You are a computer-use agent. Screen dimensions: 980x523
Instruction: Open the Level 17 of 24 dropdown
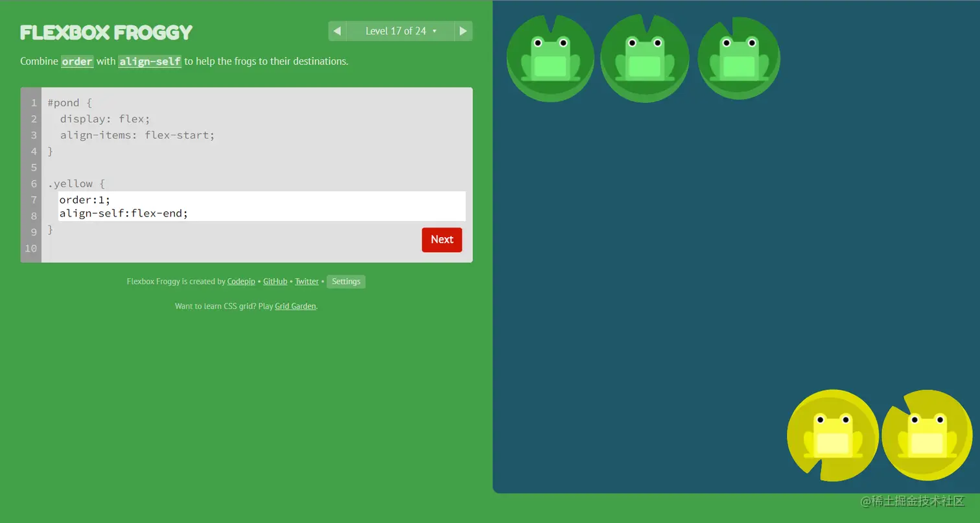pos(401,31)
